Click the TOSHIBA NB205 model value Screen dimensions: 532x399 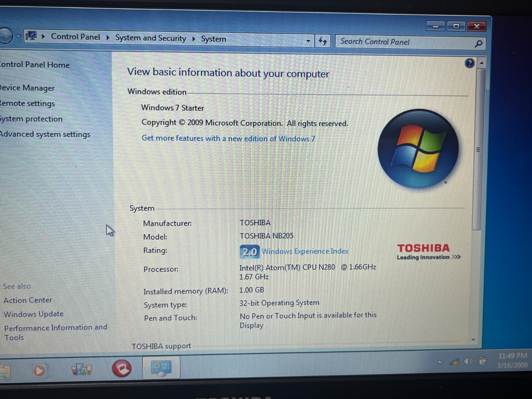click(266, 236)
